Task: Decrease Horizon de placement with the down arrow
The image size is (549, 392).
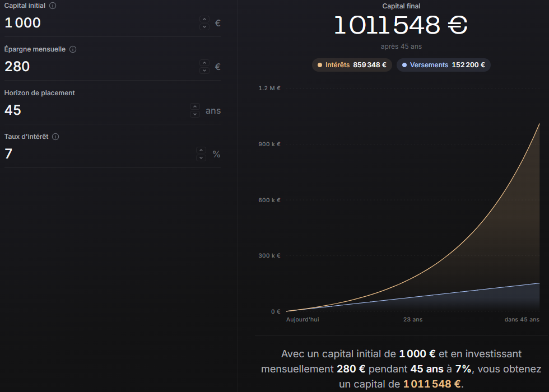Action: [x=195, y=114]
